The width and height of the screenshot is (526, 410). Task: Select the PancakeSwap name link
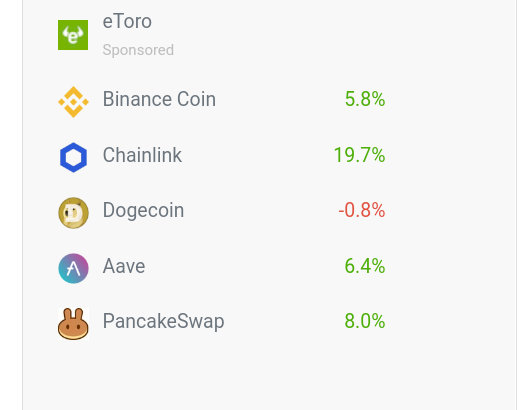point(163,321)
